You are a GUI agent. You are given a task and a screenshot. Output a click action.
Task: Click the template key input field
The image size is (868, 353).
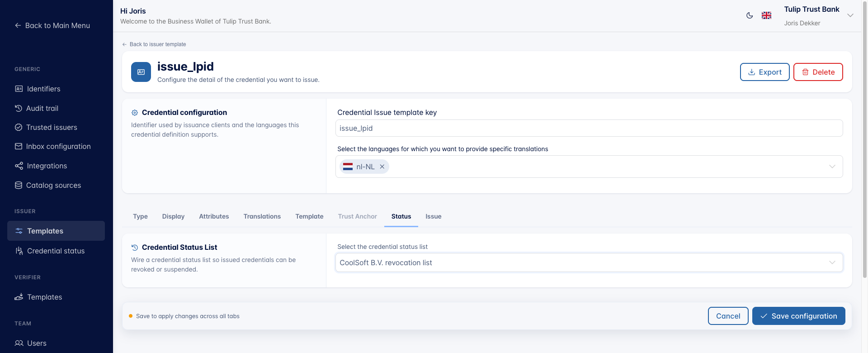[589, 128]
